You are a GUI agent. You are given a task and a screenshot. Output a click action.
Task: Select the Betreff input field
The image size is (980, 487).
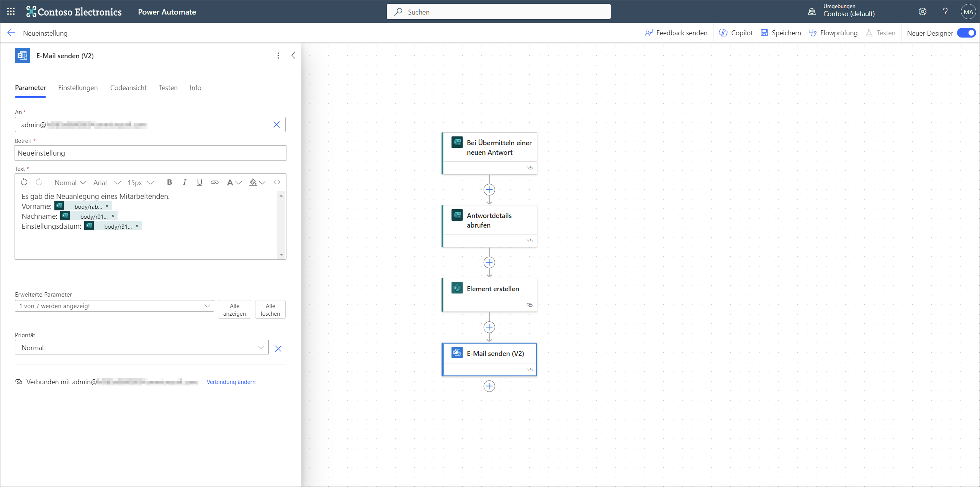pos(150,153)
